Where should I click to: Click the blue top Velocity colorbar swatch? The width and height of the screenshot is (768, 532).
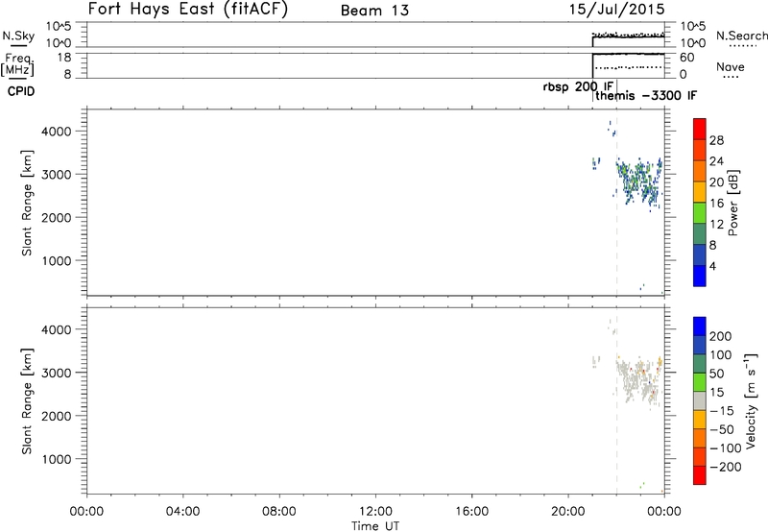click(700, 326)
